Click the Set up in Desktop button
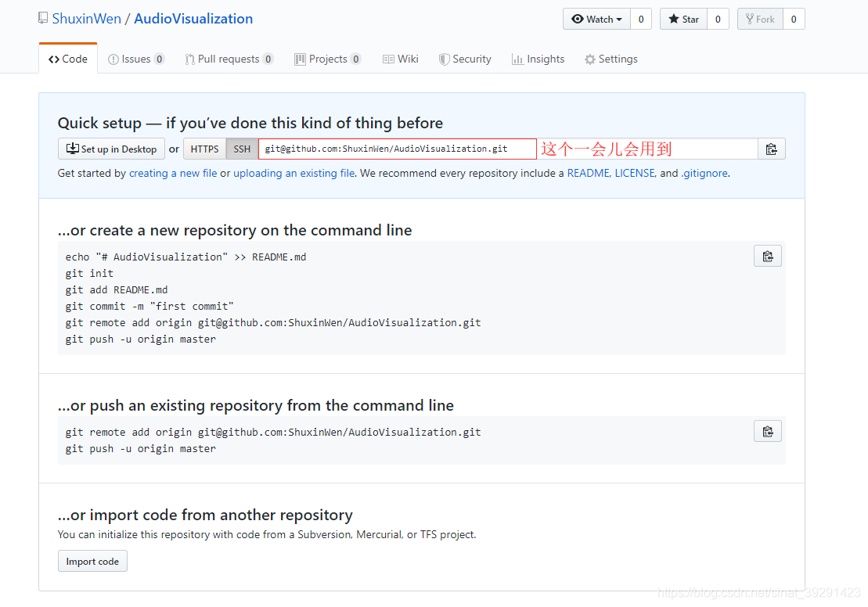Viewport: 868px width, 607px height. (x=111, y=149)
